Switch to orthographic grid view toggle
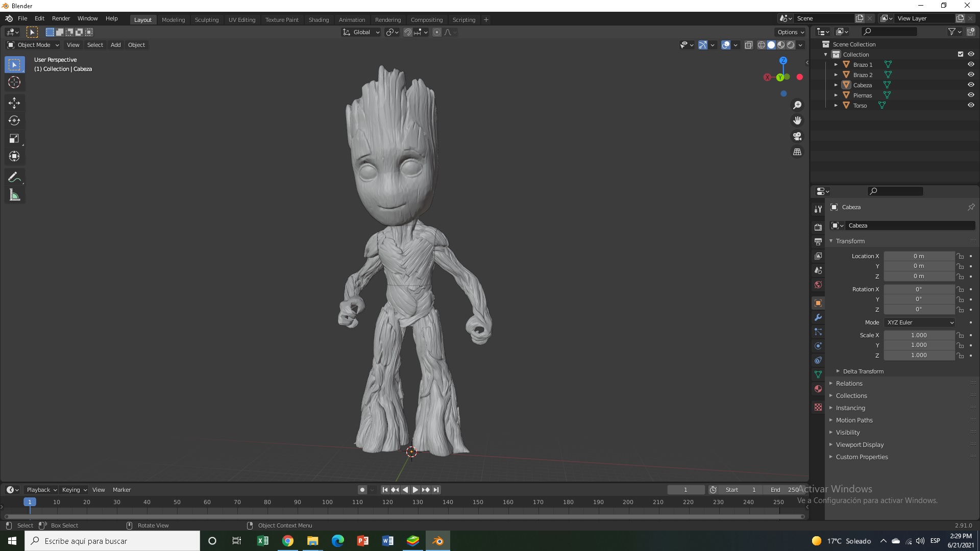This screenshot has height=551, width=980. tap(797, 152)
